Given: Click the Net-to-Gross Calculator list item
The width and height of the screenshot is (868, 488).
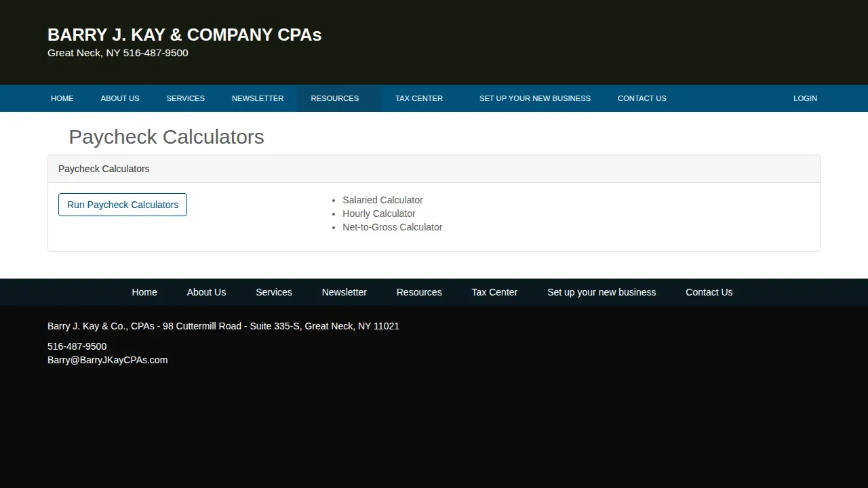Looking at the screenshot, I should click(x=393, y=227).
